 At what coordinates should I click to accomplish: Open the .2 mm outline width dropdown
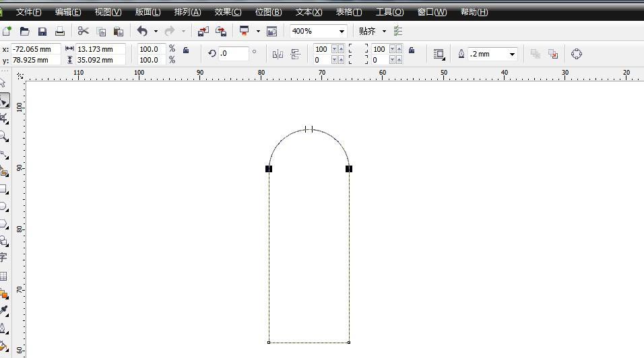coord(512,54)
